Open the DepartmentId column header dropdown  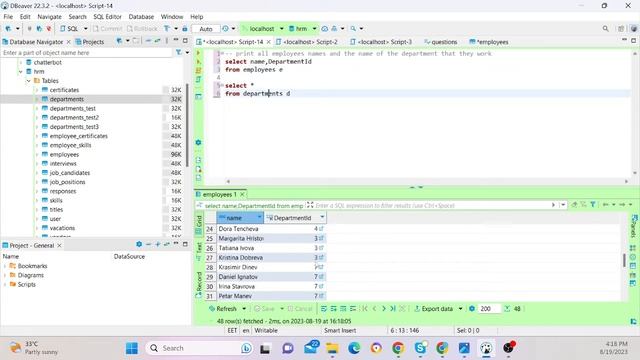tap(322, 218)
